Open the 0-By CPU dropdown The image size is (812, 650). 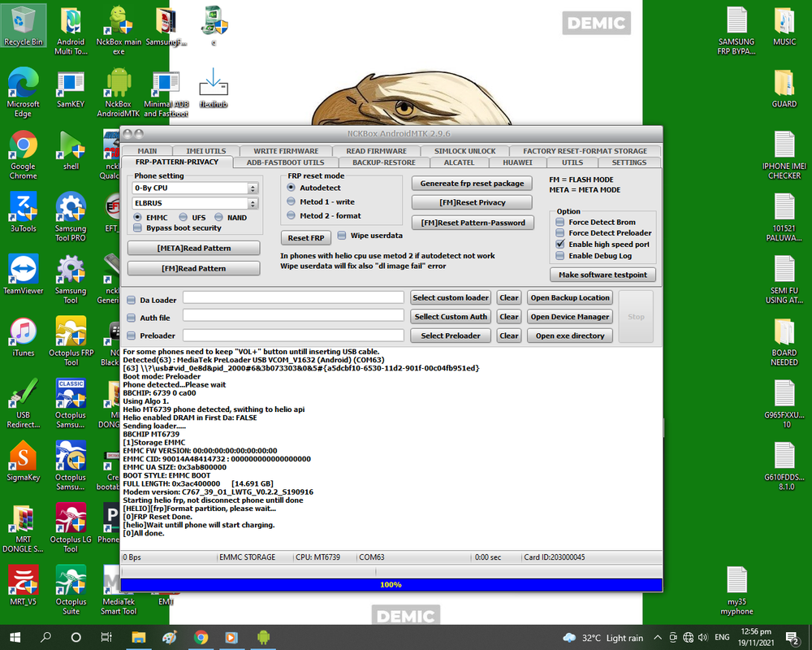click(195, 188)
